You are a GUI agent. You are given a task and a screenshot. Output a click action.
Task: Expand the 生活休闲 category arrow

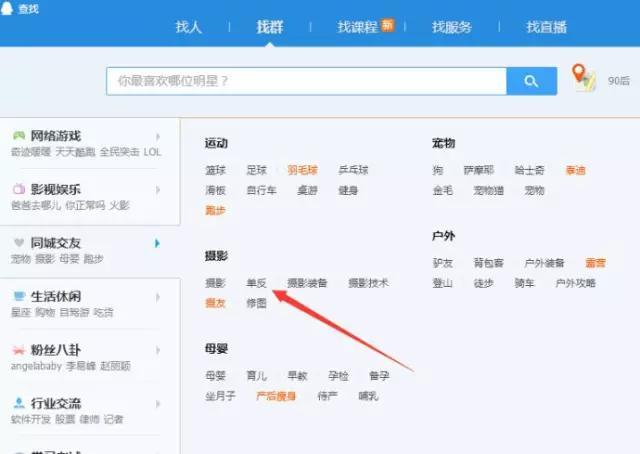click(158, 297)
